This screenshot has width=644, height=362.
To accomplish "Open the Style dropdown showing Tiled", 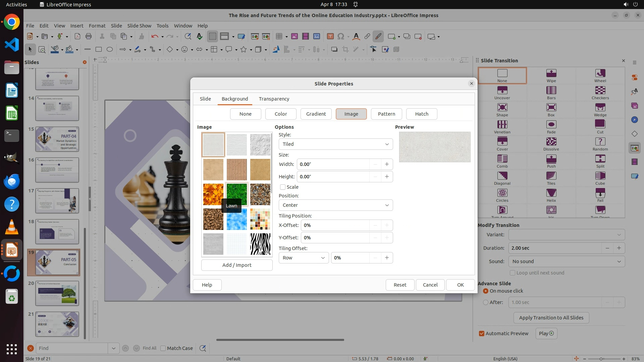I will coord(335,144).
